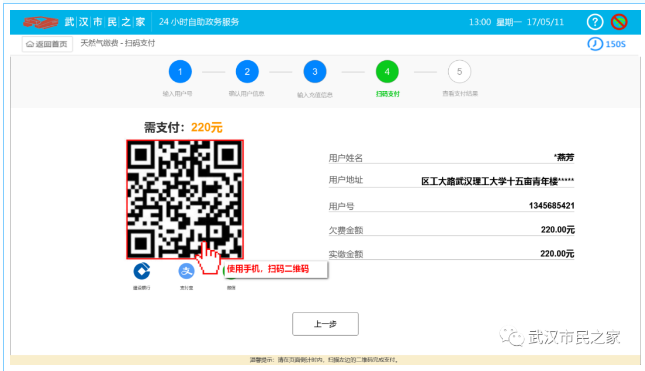
Task: Select step 2 circle 确认用户信息
Action: point(247,72)
